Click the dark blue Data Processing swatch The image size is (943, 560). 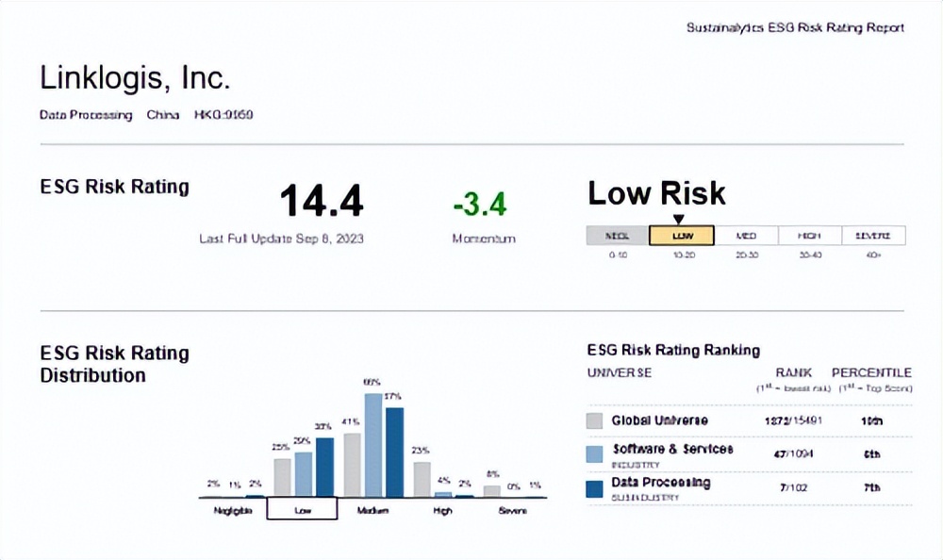(594, 488)
